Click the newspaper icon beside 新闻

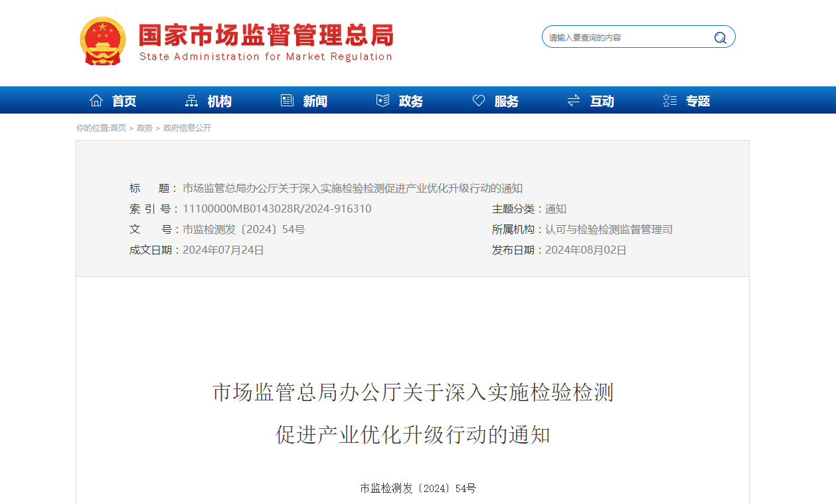(287, 100)
